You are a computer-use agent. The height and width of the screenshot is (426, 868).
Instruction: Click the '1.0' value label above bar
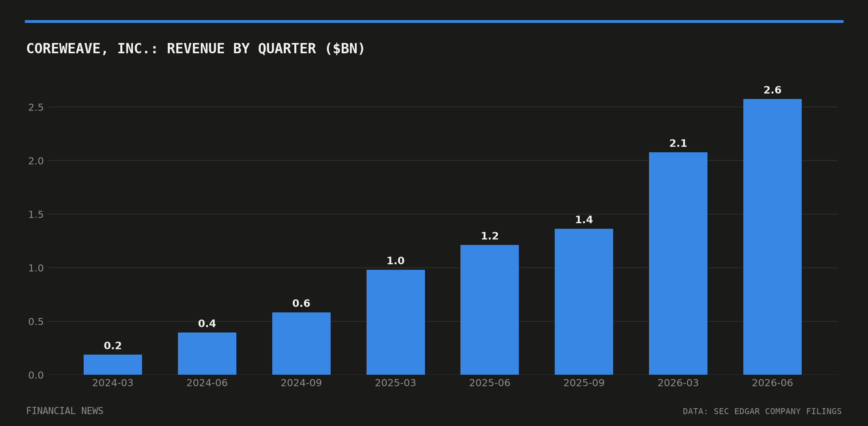pyautogui.click(x=396, y=261)
